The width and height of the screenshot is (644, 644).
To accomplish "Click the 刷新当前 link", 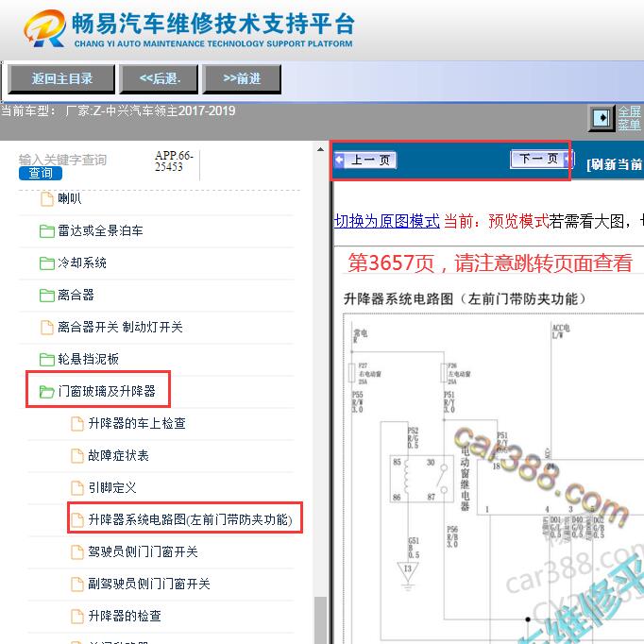I will [615, 164].
